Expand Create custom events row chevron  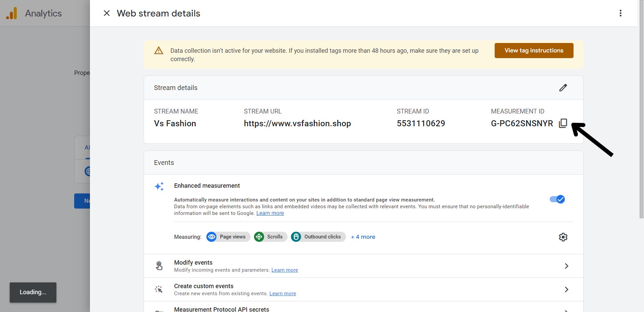(x=566, y=289)
